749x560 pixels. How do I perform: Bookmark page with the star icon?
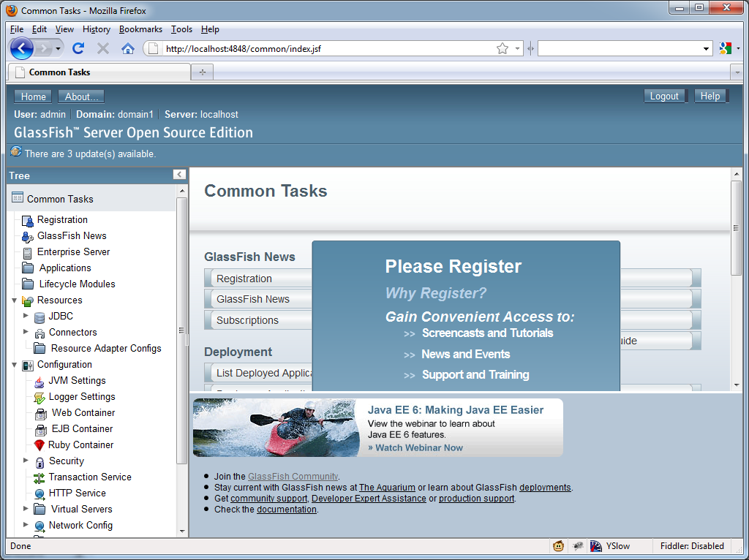502,48
